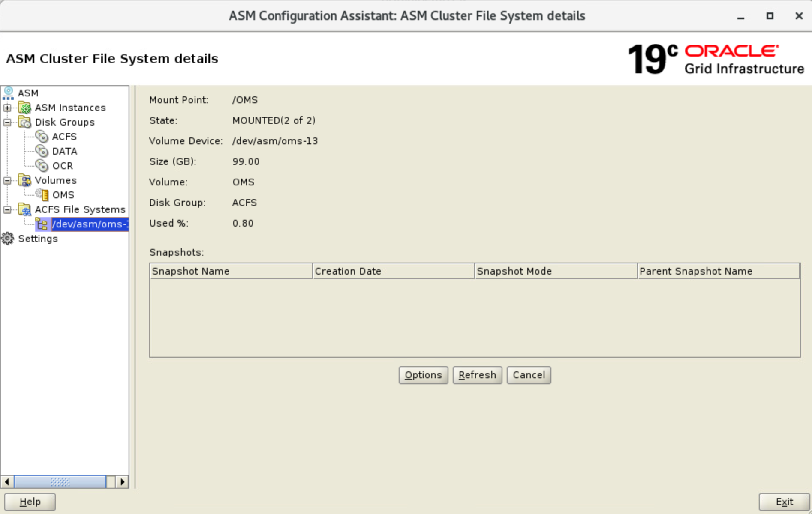Click the Refresh button

click(x=477, y=375)
